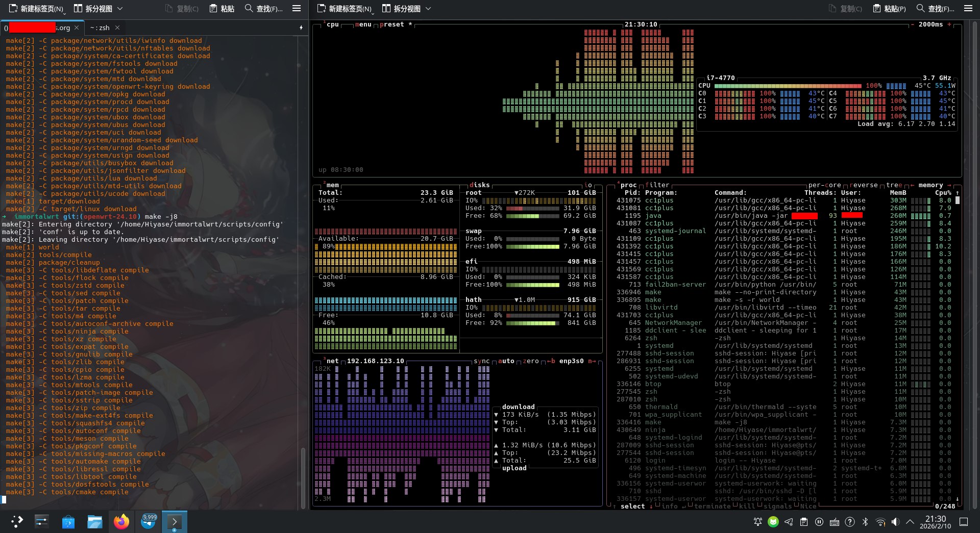Open Firefox from the taskbar
Screen dimensions: 980x533
pos(121,521)
